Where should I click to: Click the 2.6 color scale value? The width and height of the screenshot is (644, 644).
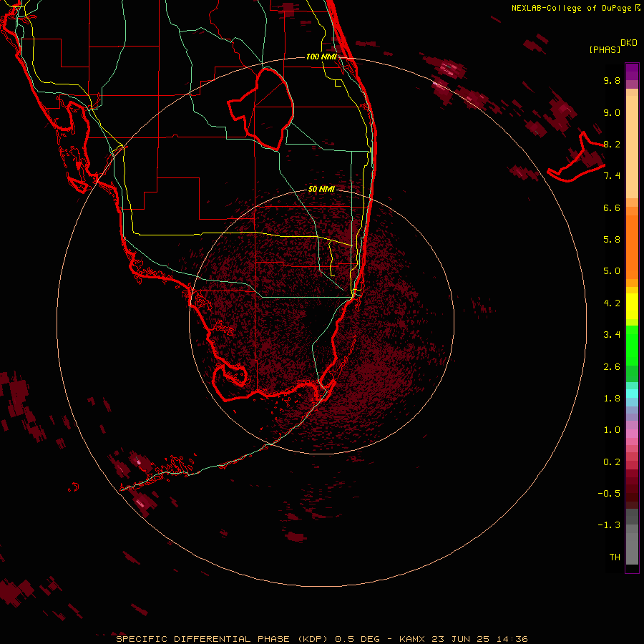(x=612, y=367)
